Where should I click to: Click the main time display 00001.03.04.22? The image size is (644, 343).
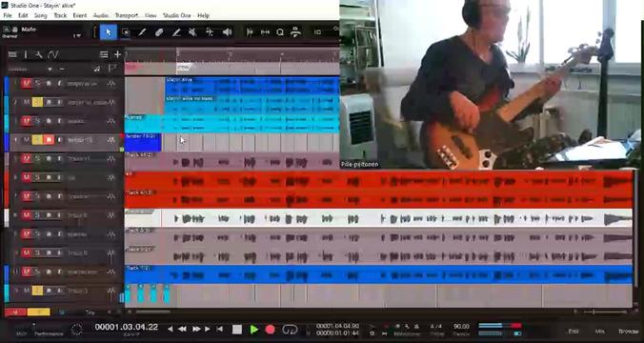pyautogui.click(x=127, y=327)
